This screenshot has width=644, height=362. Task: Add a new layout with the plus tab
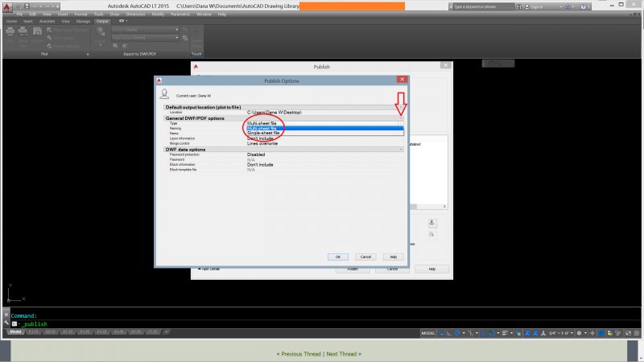[166, 331]
